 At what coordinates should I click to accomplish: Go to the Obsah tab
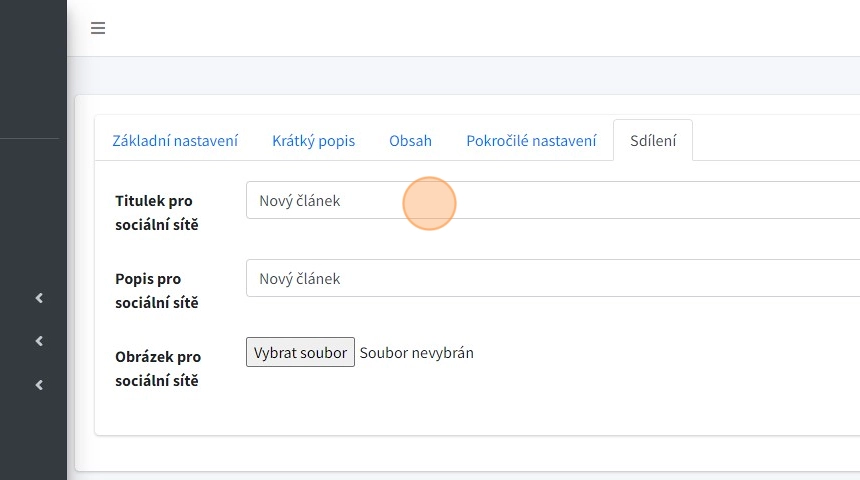click(x=410, y=141)
